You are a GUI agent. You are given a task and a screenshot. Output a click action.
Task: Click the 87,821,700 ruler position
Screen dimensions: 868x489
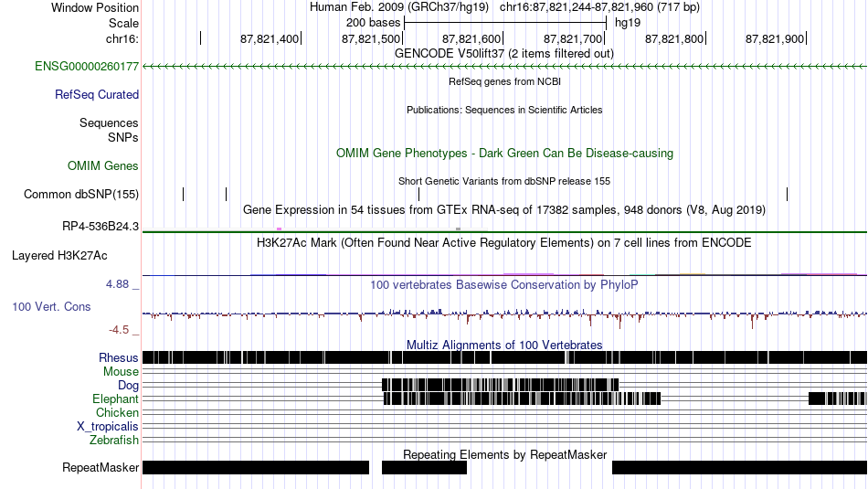[x=574, y=38]
